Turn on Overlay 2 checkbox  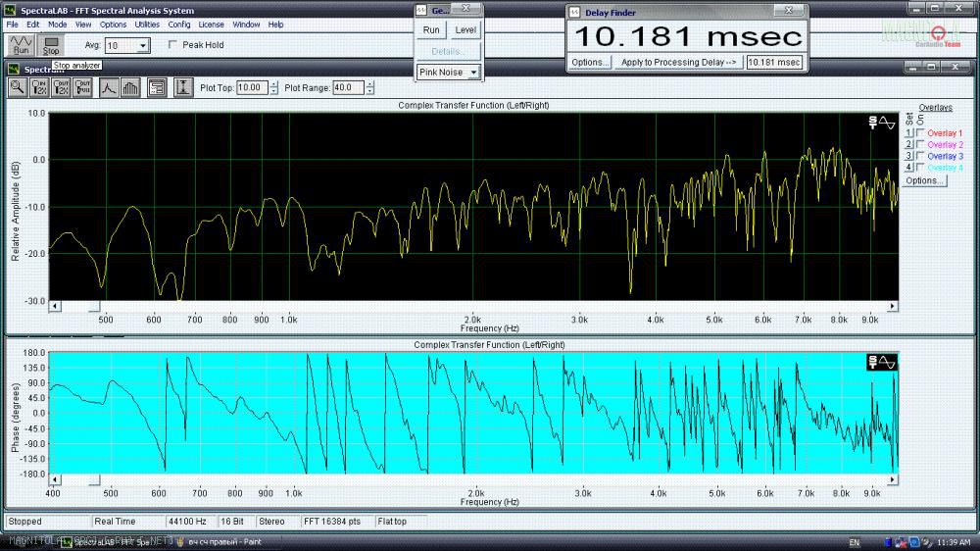pyautogui.click(x=920, y=144)
